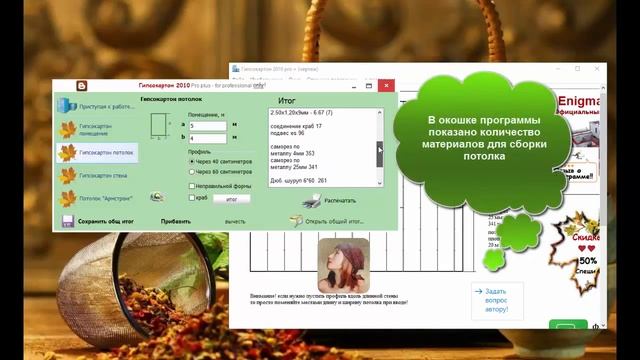Click Задать вопрос автору link in background window
Viewport: 640px width, 360px height.
click(x=497, y=300)
